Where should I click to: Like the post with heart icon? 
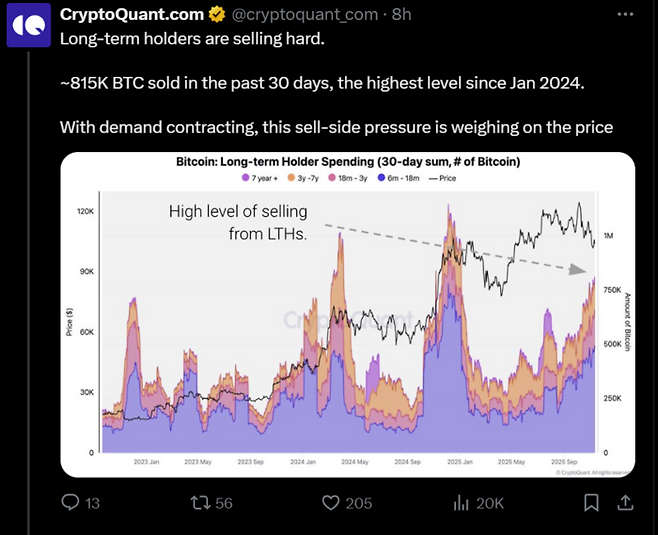(328, 502)
